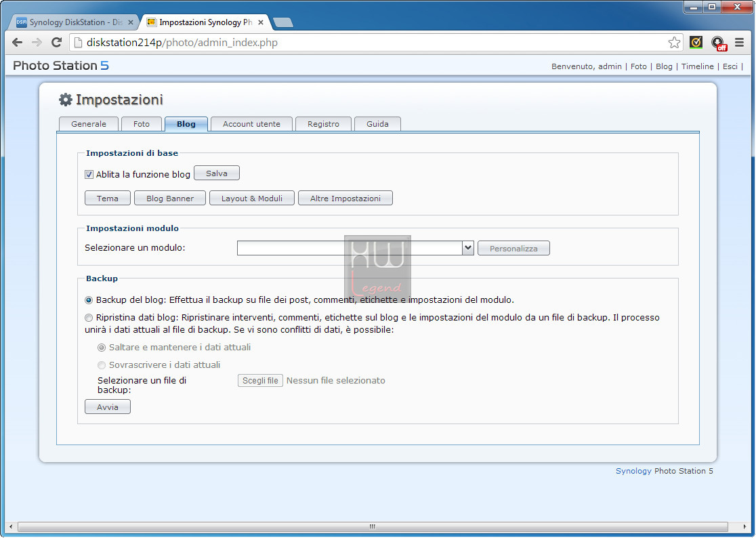Screen dimensions: 756x538
Task: Close the Impostazioni Synology Photo tab
Action: (261, 22)
